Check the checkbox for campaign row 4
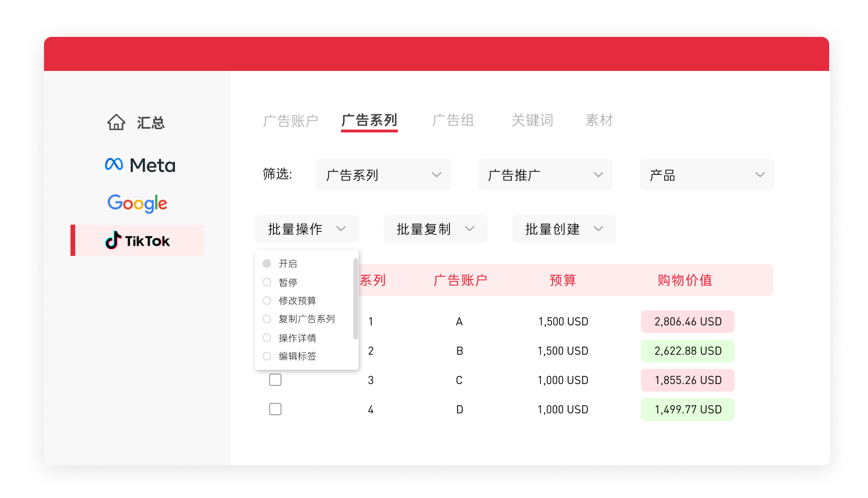This screenshot has height=498, width=868. [275, 409]
